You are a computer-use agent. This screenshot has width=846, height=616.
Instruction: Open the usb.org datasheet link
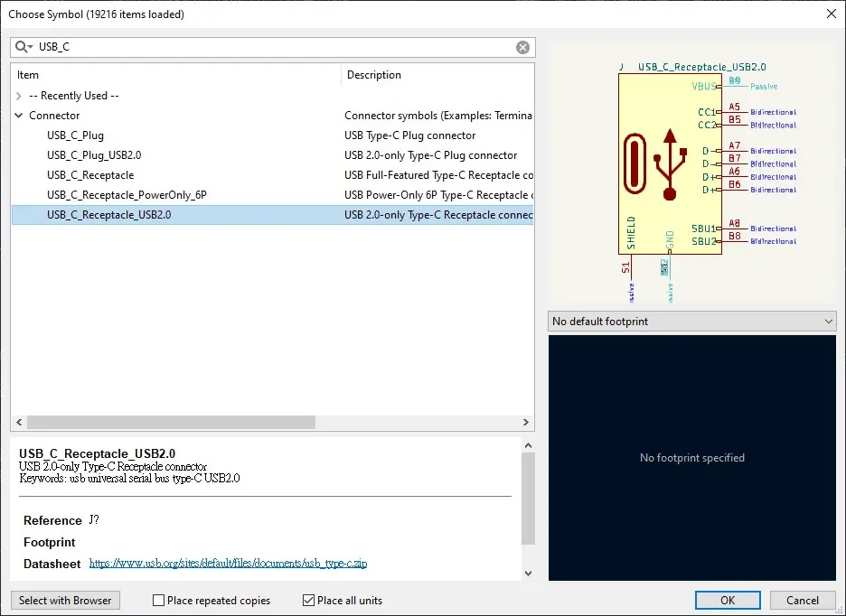coord(229,563)
